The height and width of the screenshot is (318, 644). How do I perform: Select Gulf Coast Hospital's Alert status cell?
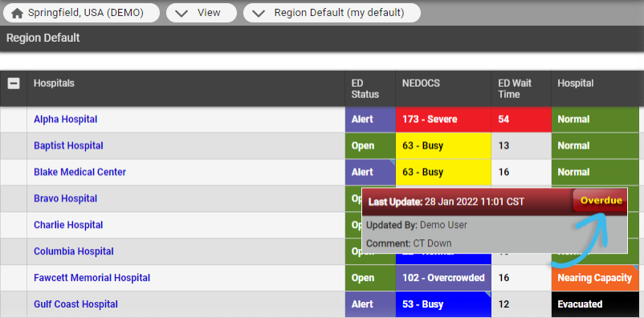[370, 304]
